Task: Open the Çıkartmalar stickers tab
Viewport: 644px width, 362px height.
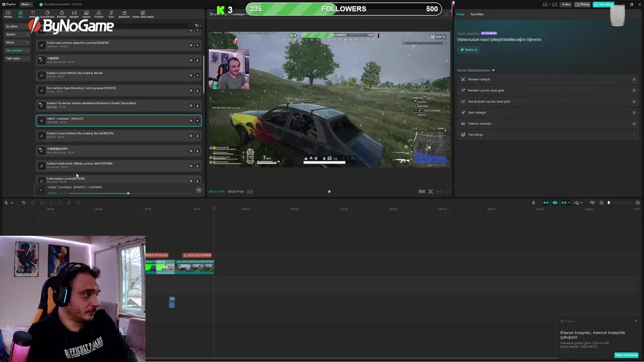Action: click(x=47, y=14)
